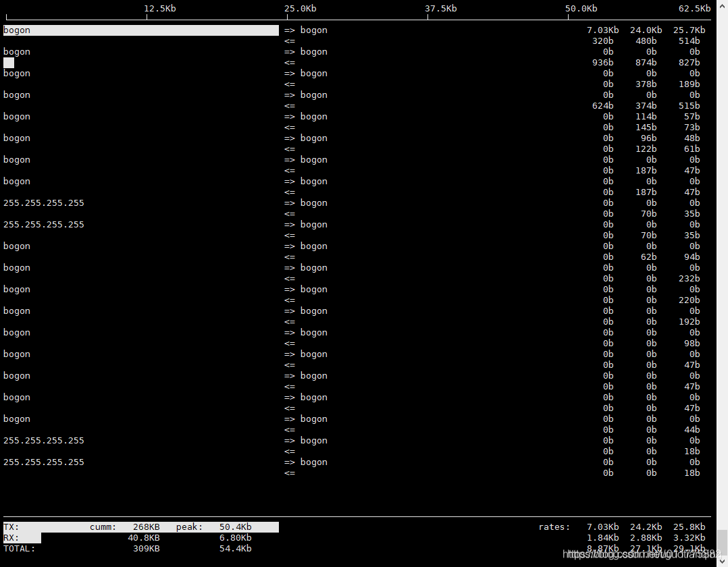Click the 62.5Kb scale label
The height and width of the screenshot is (567, 728).
[x=694, y=9]
